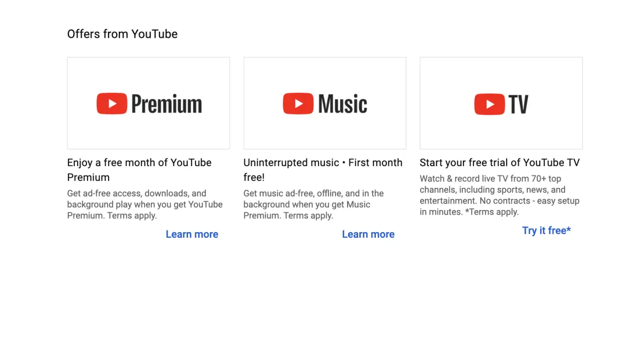Image resolution: width=644 pixels, height=347 pixels.
Task: Open the Learn more link under YouTube Premium
Action: coord(192,234)
